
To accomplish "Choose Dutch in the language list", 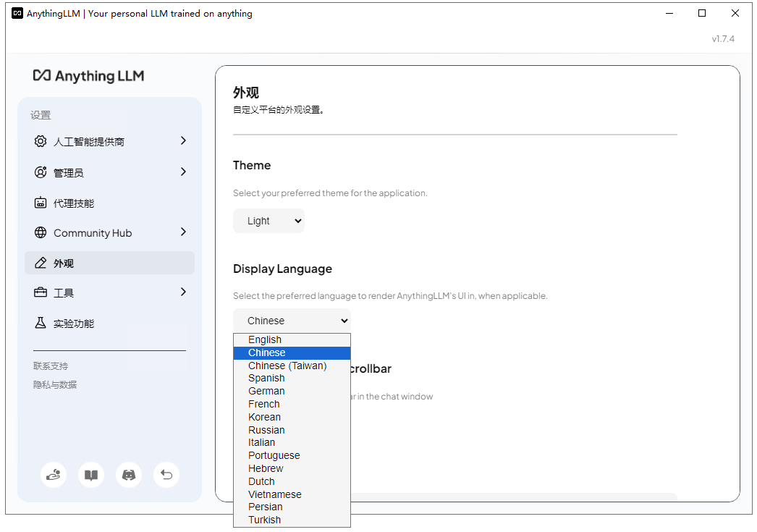I will point(292,482).
